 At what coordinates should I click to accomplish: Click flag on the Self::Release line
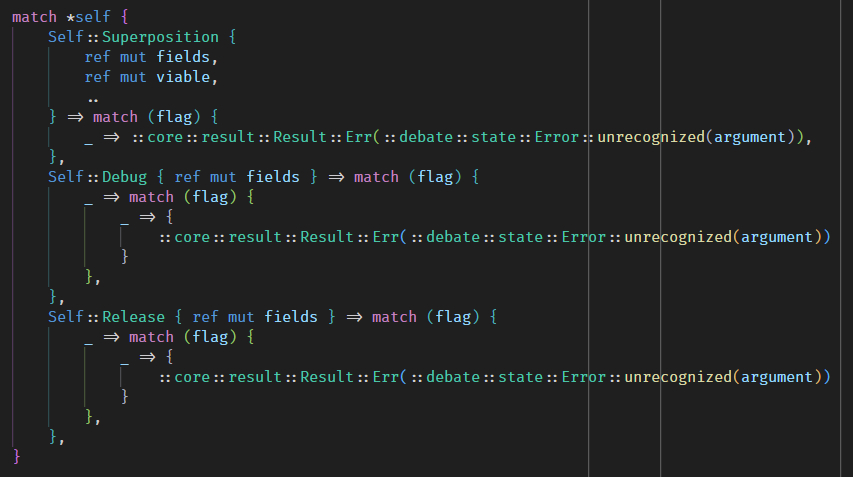(453, 317)
